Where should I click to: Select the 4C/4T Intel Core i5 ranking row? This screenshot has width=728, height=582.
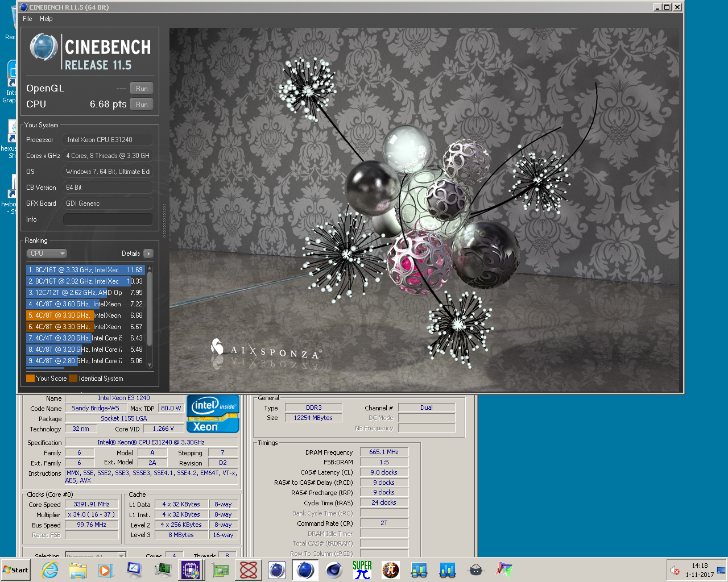[86, 338]
